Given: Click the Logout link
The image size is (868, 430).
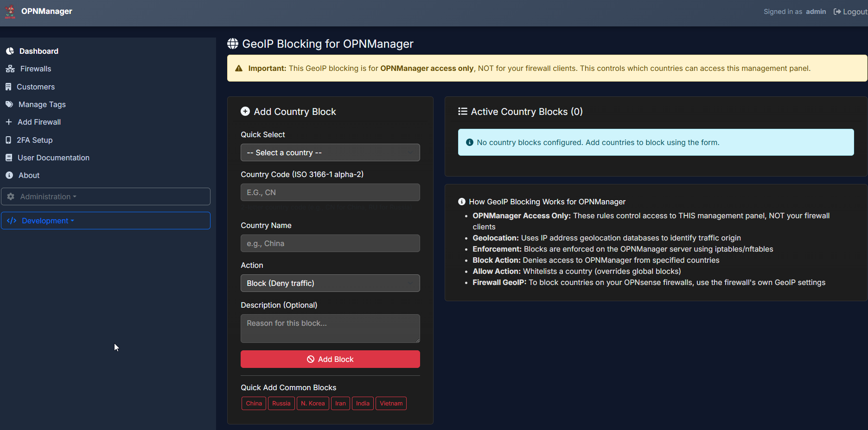Looking at the screenshot, I should (850, 12).
